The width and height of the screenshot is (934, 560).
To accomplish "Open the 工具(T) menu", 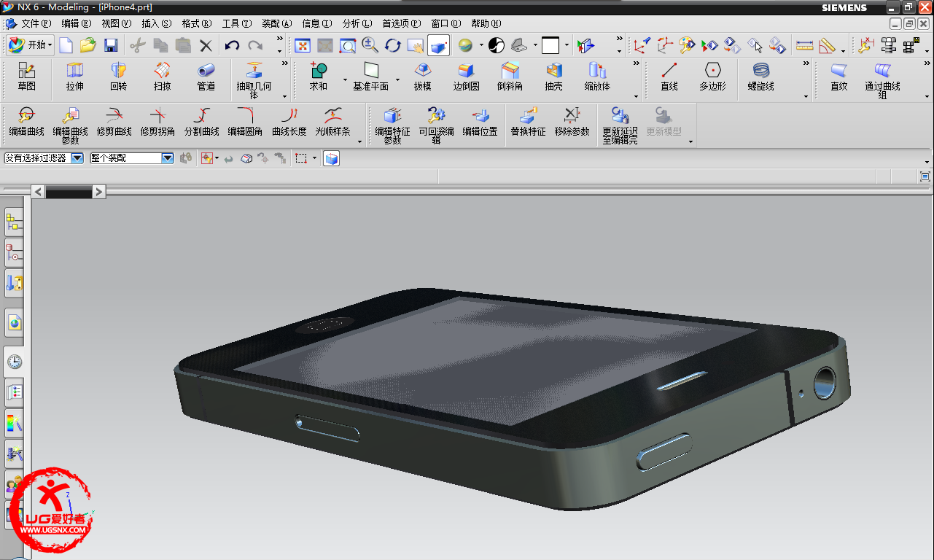I will tap(237, 24).
